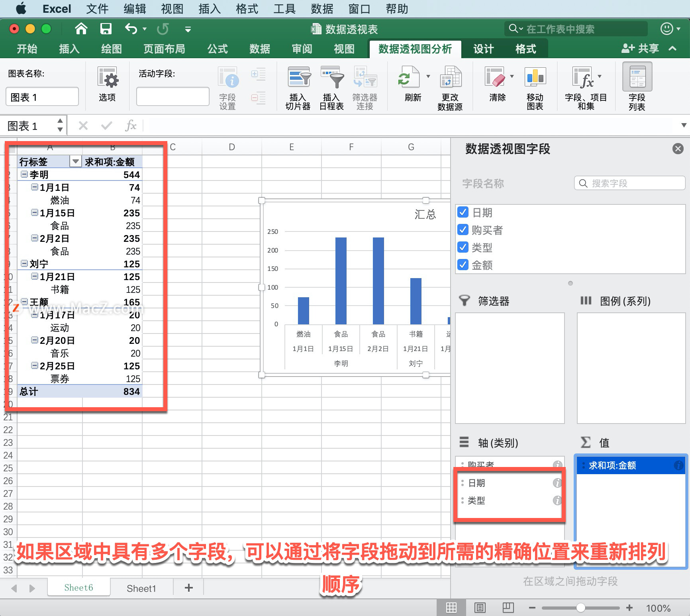The image size is (690, 616).
Task: Open the Options (选项) gear icon
Action: (107, 77)
